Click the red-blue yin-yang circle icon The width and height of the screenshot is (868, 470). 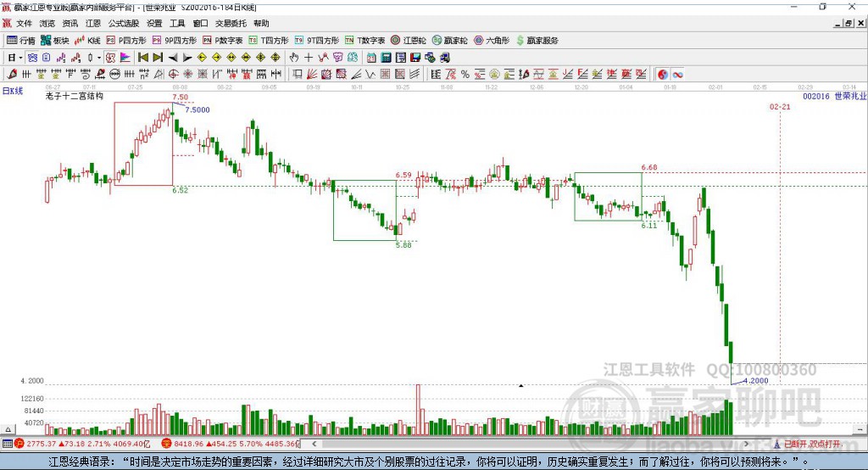pyautogui.click(x=663, y=75)
